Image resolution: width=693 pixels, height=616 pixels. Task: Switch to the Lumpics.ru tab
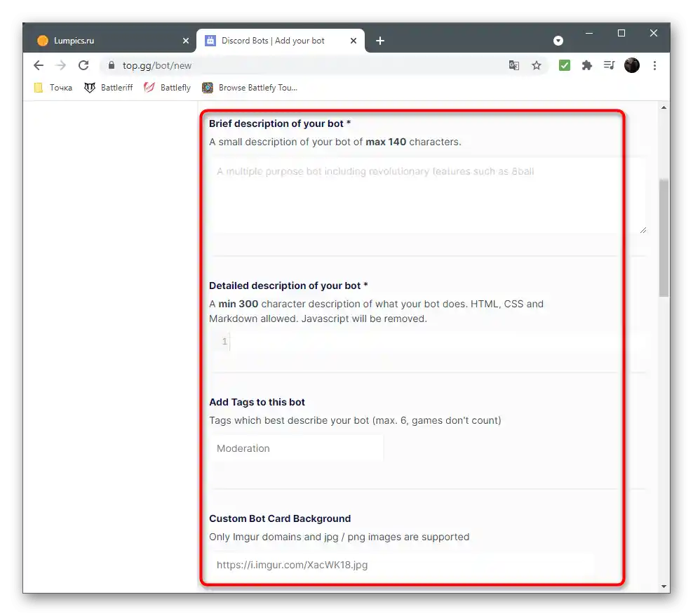pos(109,41)
